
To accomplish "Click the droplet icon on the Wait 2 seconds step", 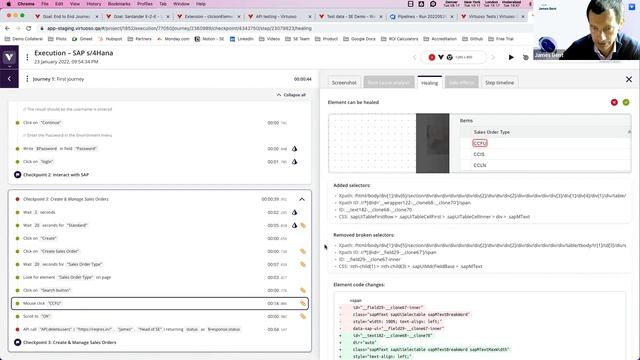I will [294, 212].
